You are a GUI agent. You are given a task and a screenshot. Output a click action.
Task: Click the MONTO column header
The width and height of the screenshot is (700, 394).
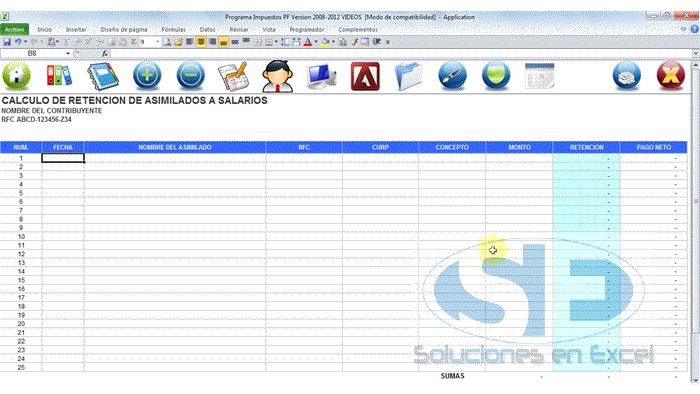pyautogui.click(x=519, y=147)
